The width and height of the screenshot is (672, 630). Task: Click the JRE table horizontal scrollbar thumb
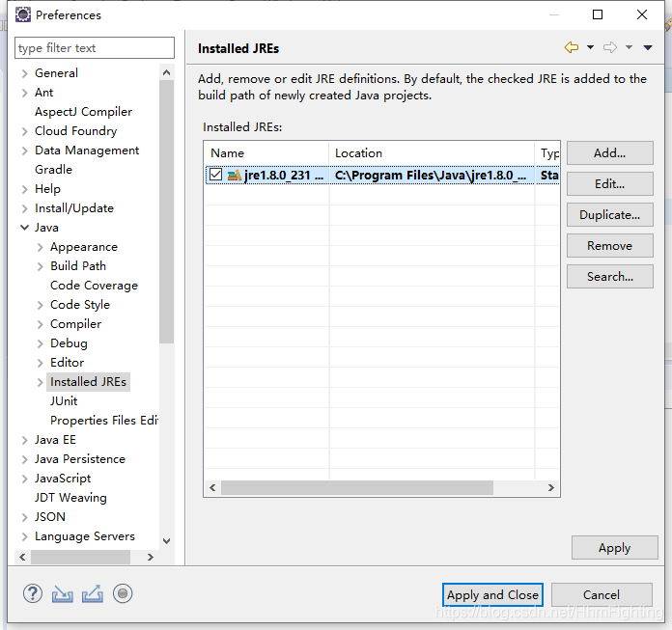357,487
